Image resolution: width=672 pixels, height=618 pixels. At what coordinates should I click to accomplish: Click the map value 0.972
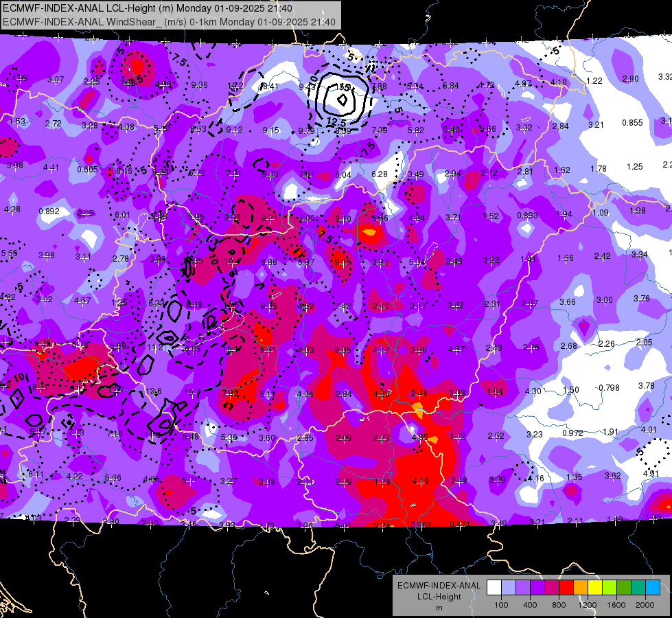click(x=573, y=433)
